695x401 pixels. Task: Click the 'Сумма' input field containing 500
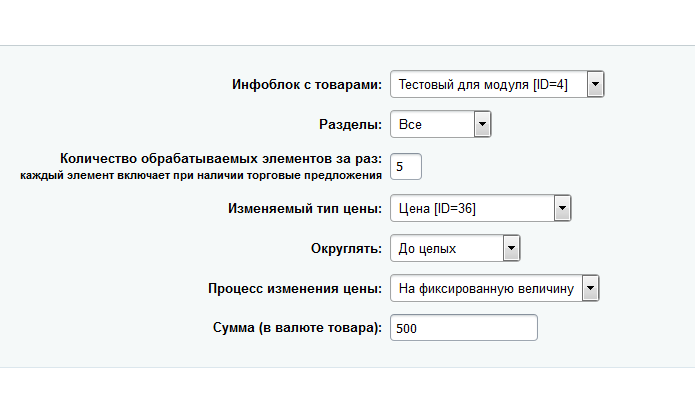pyautogui.click(x=464, y=329)
